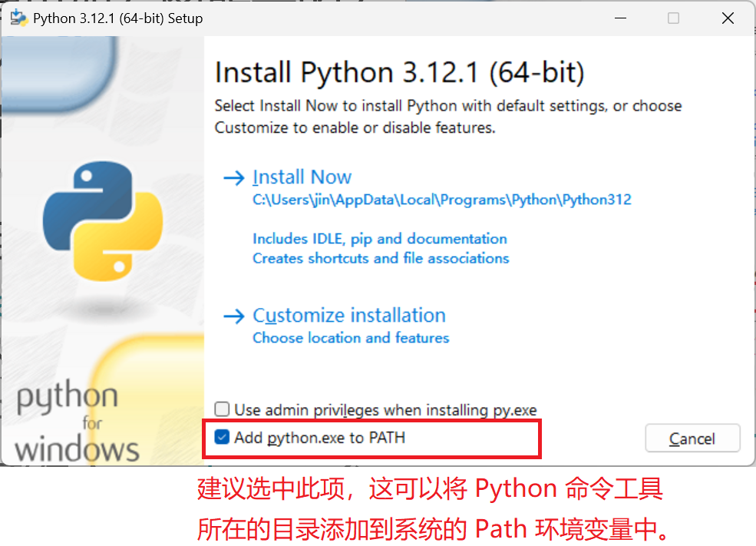
Task: Click the "Add python.exe to PATH" label text
Action: pyautogui.click(x=319, y=438)
